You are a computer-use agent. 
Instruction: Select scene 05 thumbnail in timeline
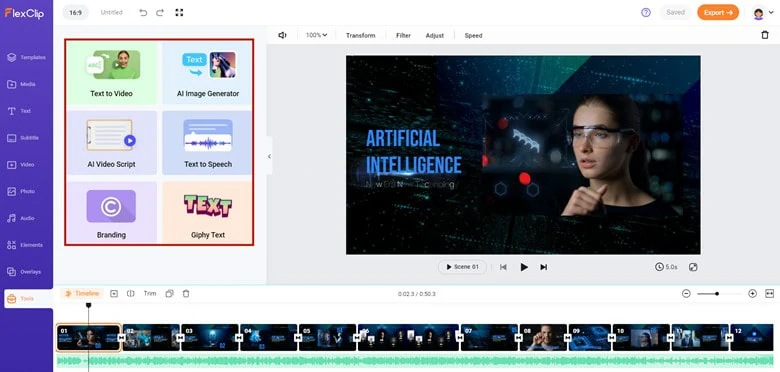click(327, 338)
